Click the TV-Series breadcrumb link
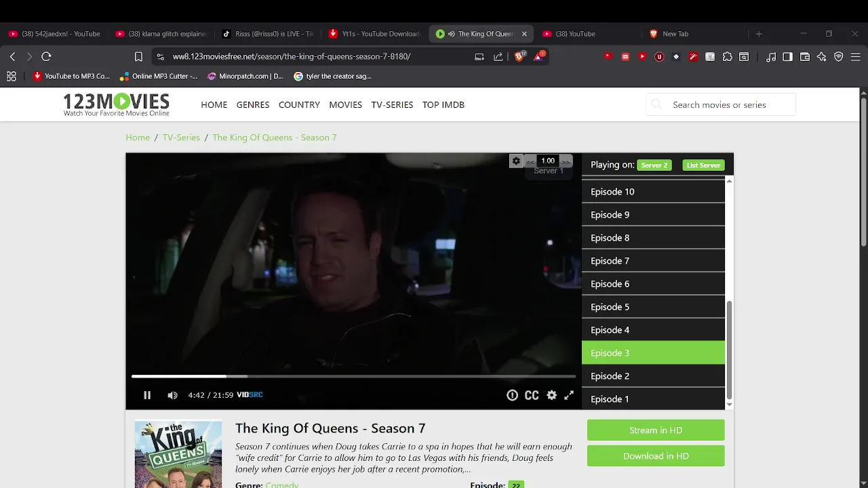The image size is (868, 488). (181, 137)
